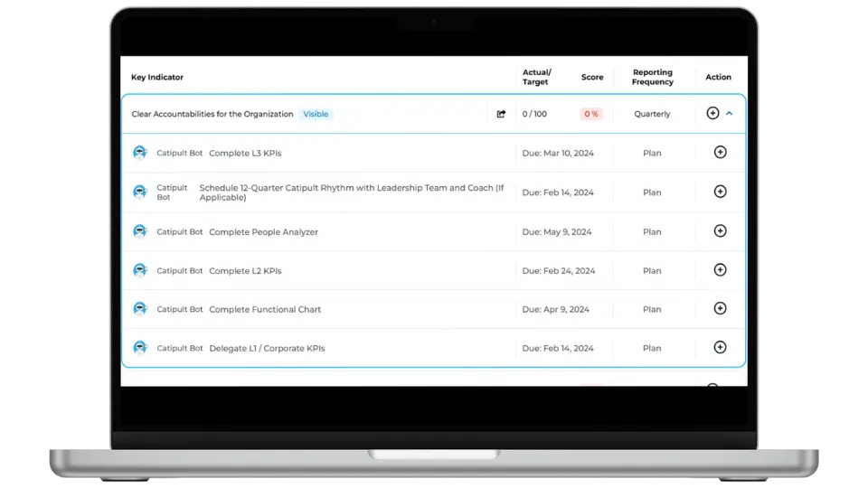Click plus icon for Schedule 12-Quarter Catipult Rhythm

[x=720, y=192]
